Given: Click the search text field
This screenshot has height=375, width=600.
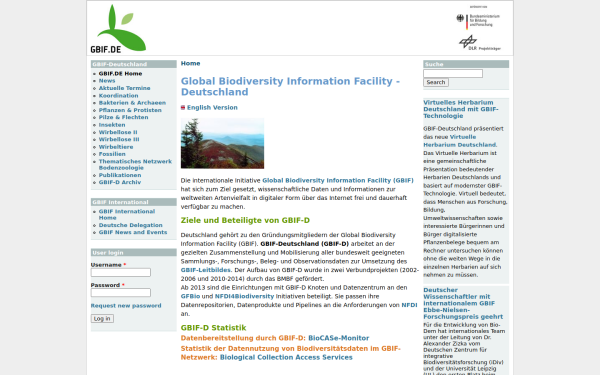Looking at the screenshot, I should [453, 73].
